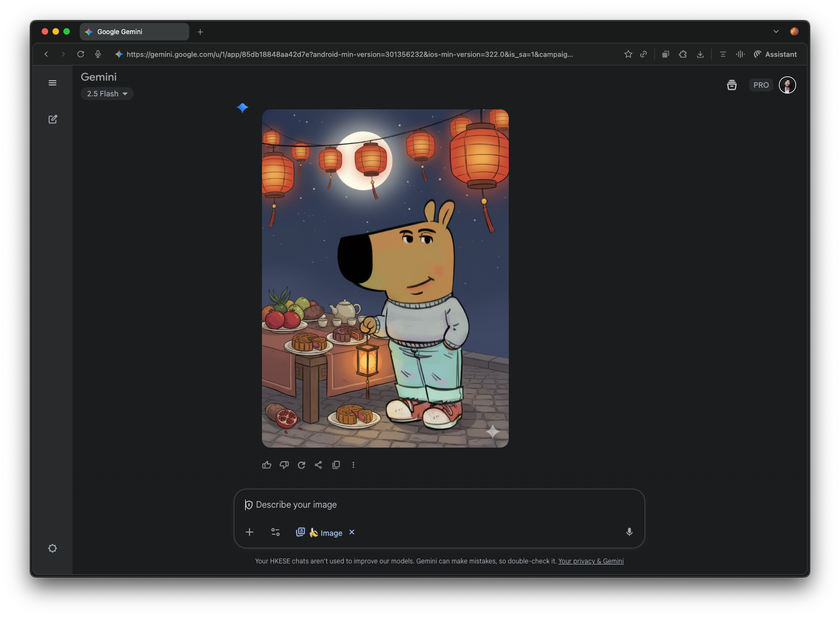The width and height of the screenshot is (840, 617).
Task: Toggle the Image generation tool chip
Action: tap(319, 533)
